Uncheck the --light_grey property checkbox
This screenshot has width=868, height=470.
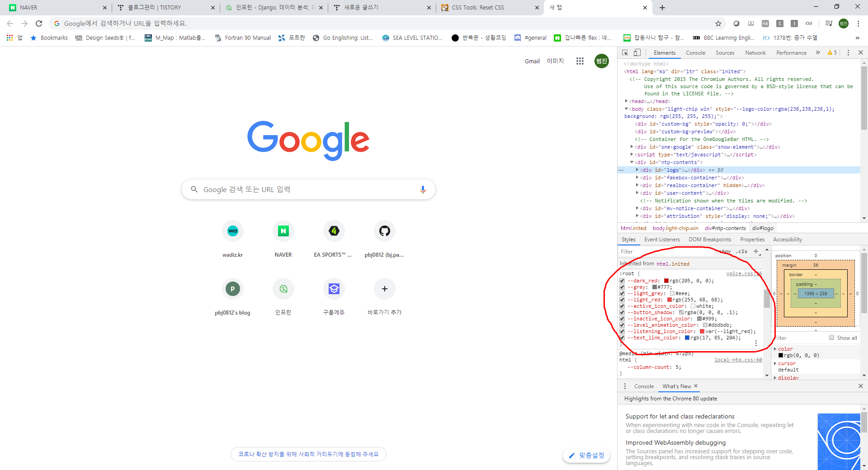tap(622, 293)
